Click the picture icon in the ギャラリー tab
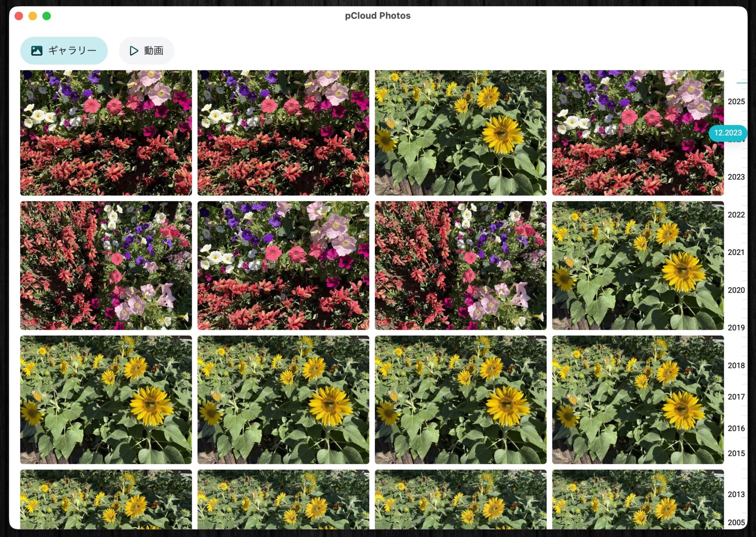Screen dimensions: 756x537 tap(37, 51)
